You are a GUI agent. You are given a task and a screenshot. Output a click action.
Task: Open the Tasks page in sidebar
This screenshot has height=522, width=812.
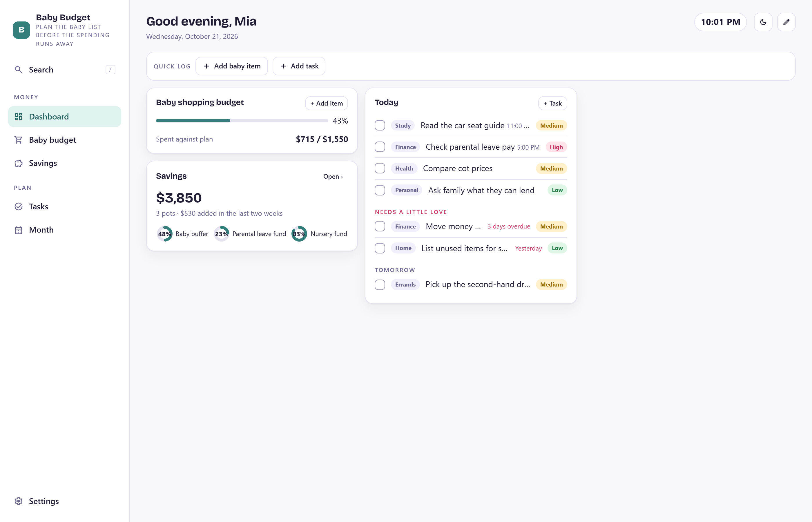(x=64, y=206)
